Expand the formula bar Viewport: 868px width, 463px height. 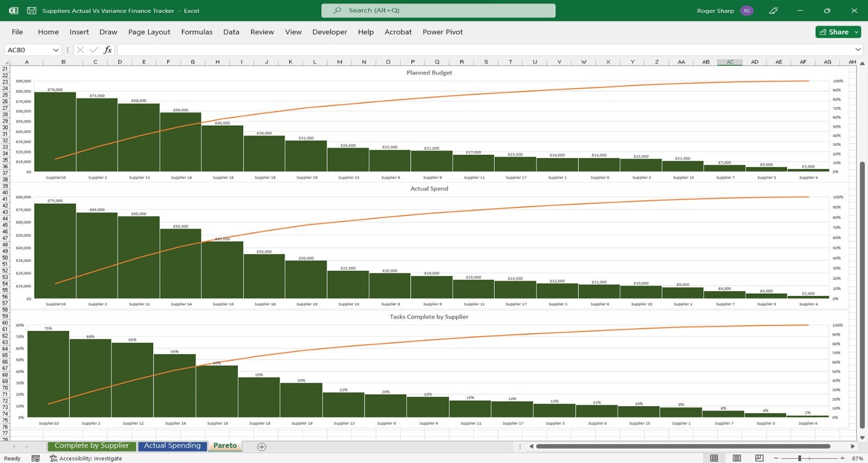(x=858, y=50)
